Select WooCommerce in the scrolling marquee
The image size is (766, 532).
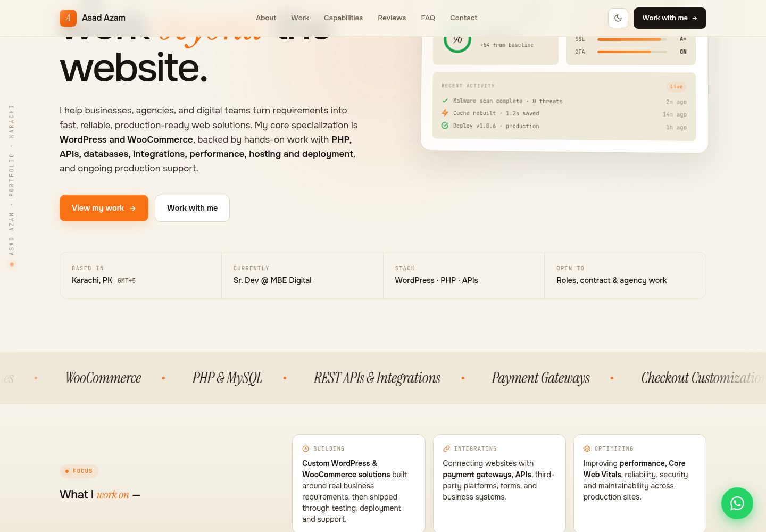(x=103, y=378)
